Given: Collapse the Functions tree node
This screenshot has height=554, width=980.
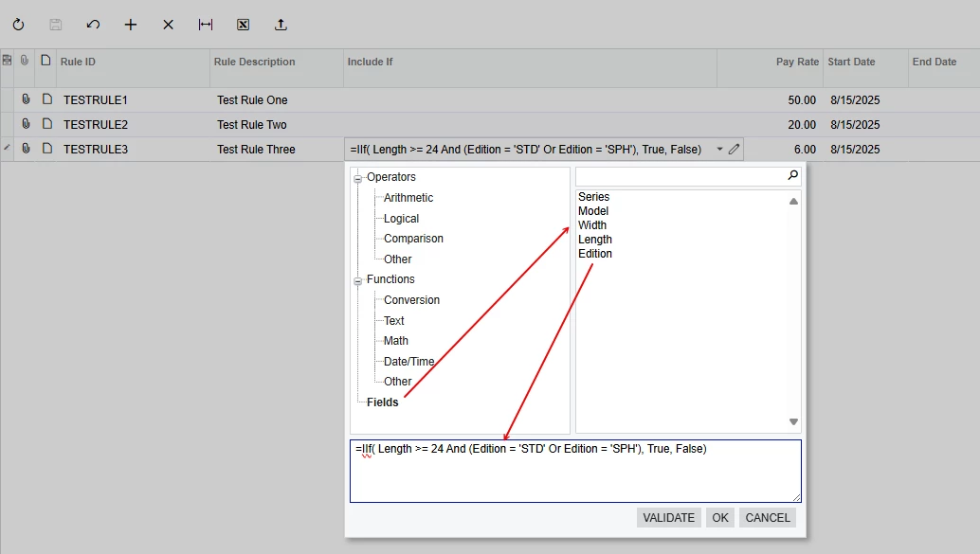Looking at the screenshot, I should click(x=359, y=279).
